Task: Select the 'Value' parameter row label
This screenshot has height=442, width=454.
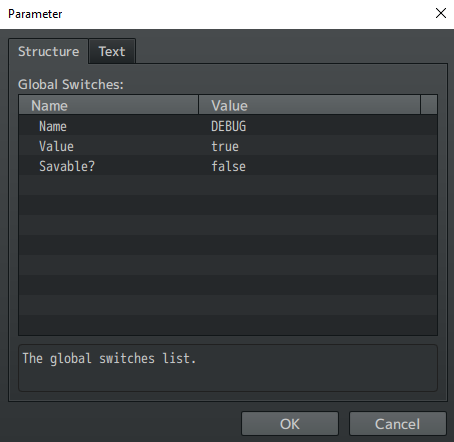Action: click(56, 146)
